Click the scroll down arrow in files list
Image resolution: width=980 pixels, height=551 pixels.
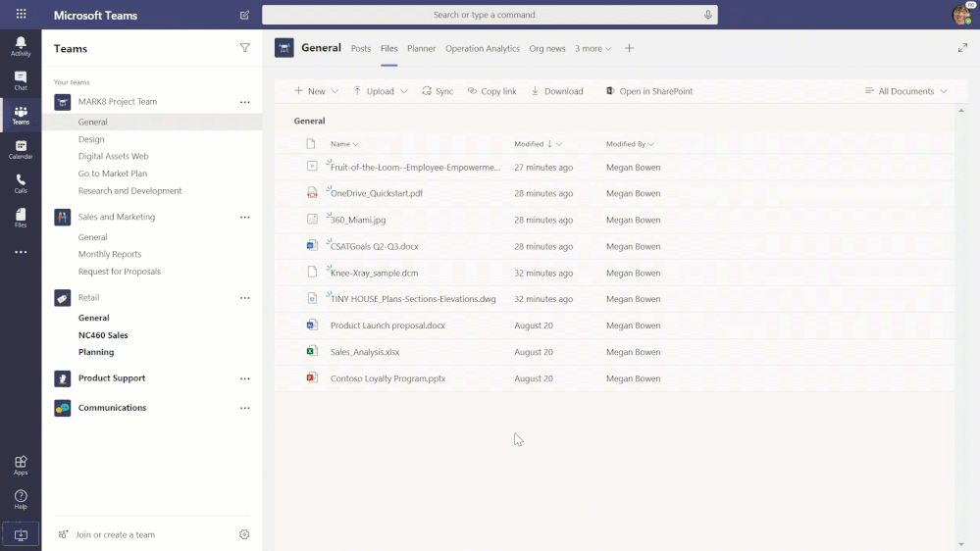[961, 545]
